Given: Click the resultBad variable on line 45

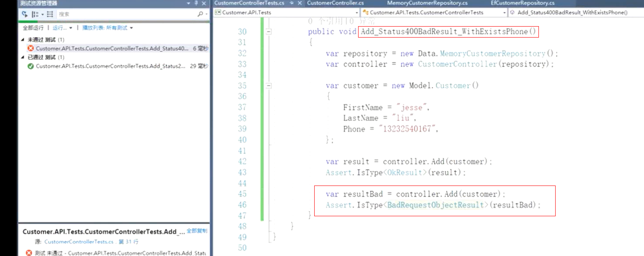Looking at the screenshot, I should tap(363, 194).
